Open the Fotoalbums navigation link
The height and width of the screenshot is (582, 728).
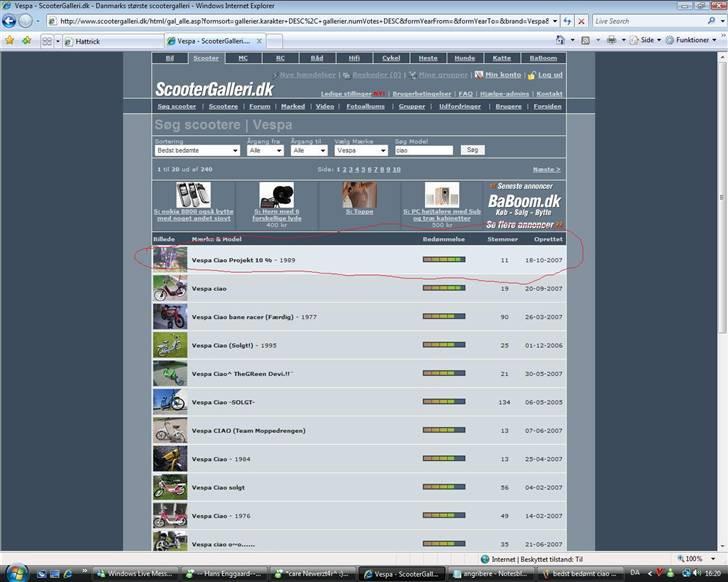[365, 106]
